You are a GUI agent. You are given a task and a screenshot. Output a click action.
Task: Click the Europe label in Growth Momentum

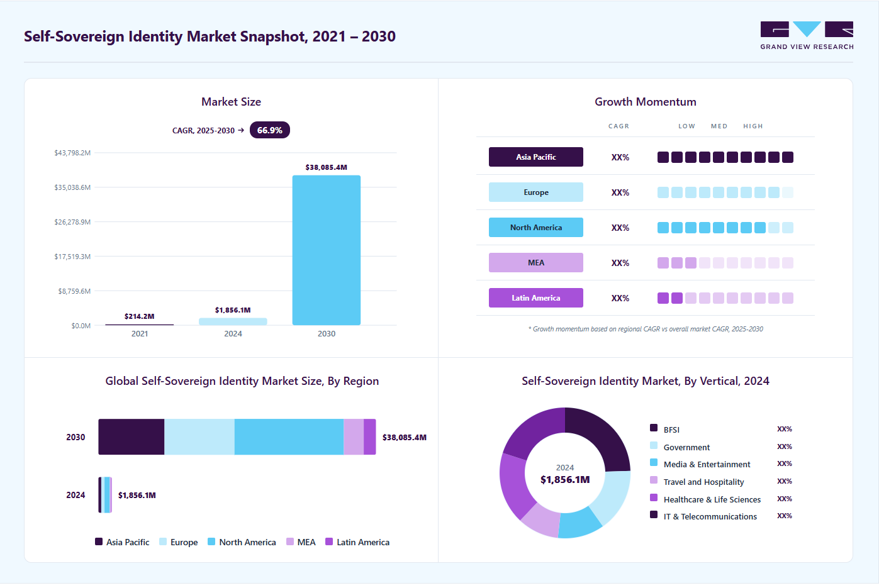click(x=536, y=192)
